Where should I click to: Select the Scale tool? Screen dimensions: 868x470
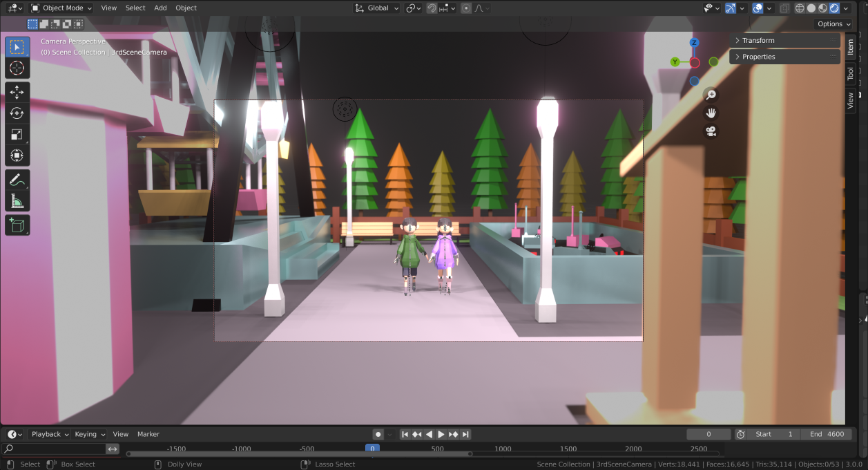click(x=17, y=134)
